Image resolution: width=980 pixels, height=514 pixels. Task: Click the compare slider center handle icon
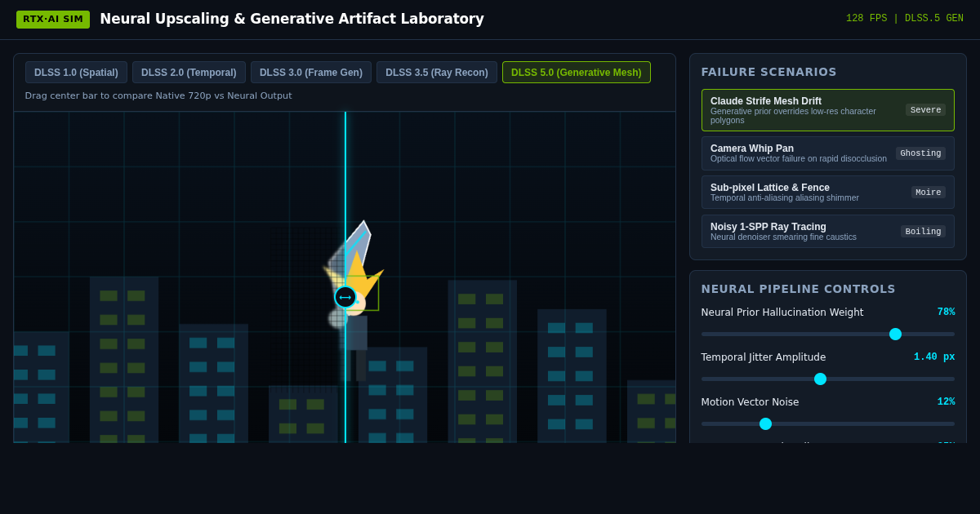tap(345, 297)
